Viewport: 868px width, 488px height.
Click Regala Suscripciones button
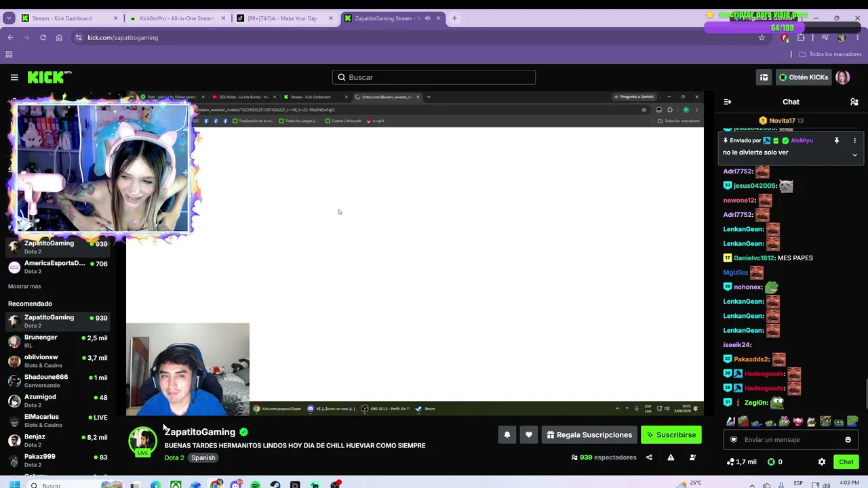pyautogui.click(x=589, y=435)
